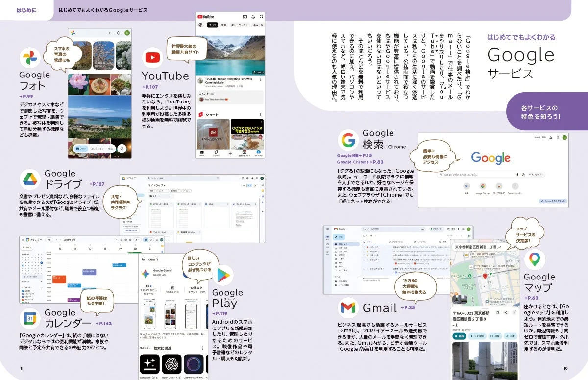Tap the Google Photos notification bell
The image size is (588, 380).
pos(118,33)
